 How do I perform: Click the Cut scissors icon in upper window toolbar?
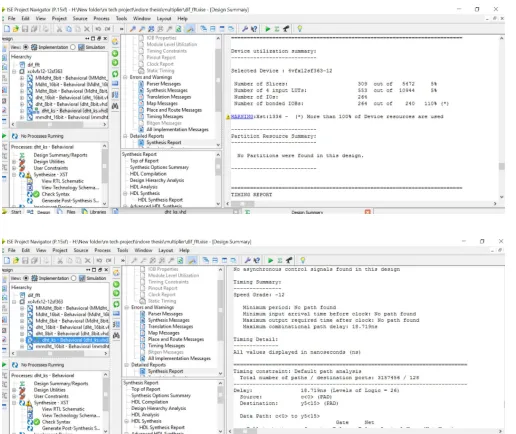[59, 29]
